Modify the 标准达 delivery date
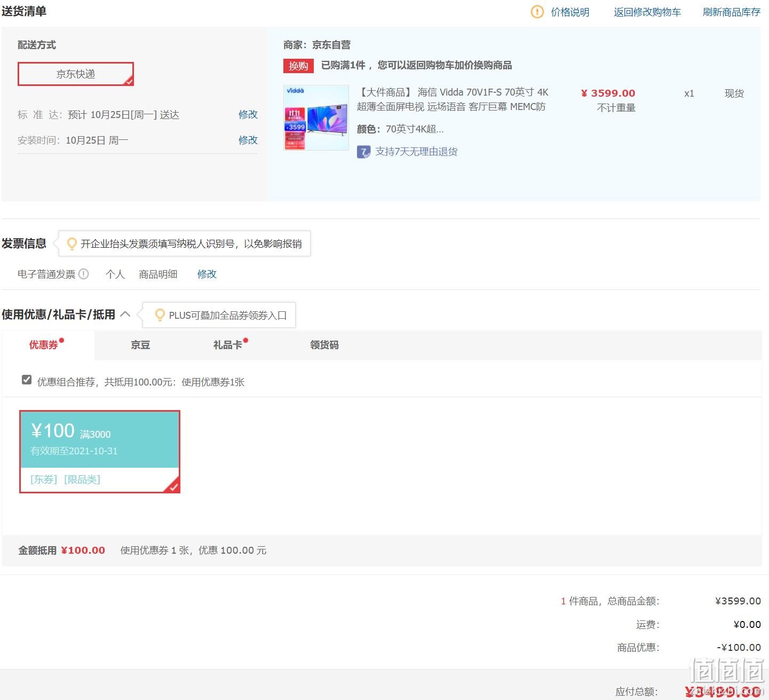The image size is (769, 700). (248, 114)
